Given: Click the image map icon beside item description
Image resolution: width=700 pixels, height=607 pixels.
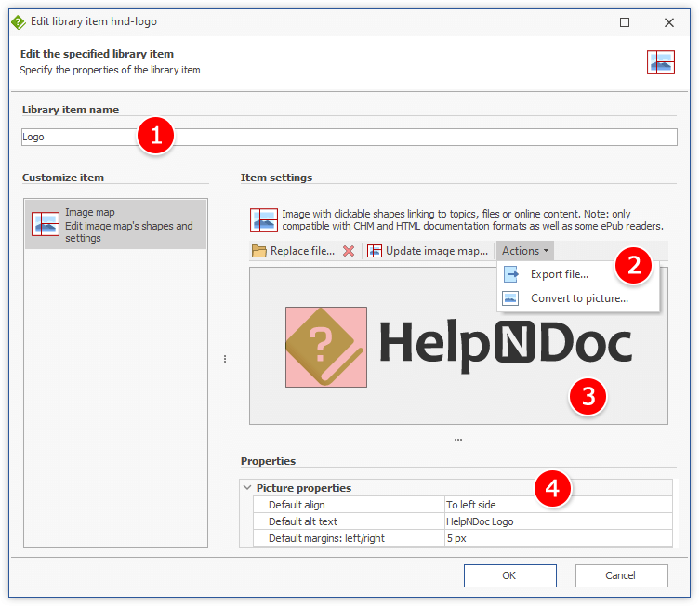Looking at the screenshot, I should 263,220.
